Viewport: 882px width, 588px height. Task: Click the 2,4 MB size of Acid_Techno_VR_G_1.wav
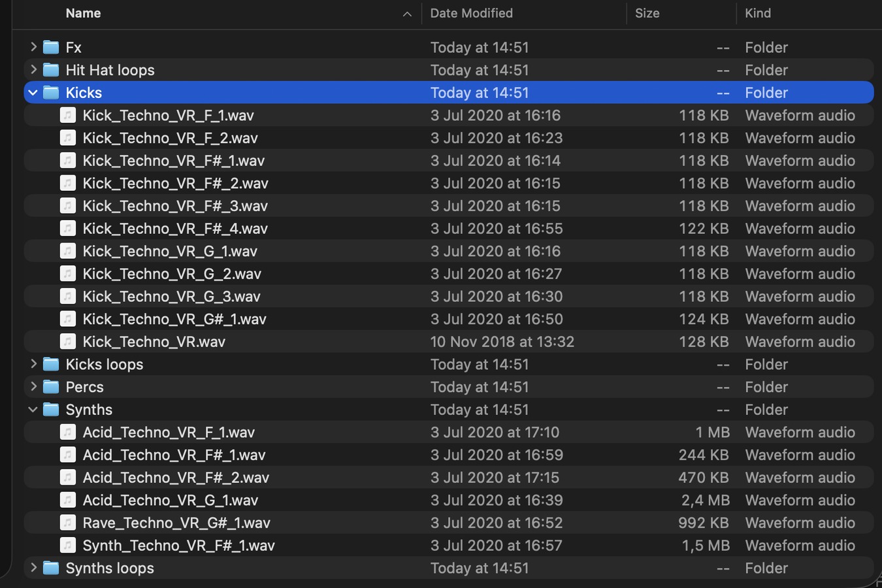coord(705,500)
